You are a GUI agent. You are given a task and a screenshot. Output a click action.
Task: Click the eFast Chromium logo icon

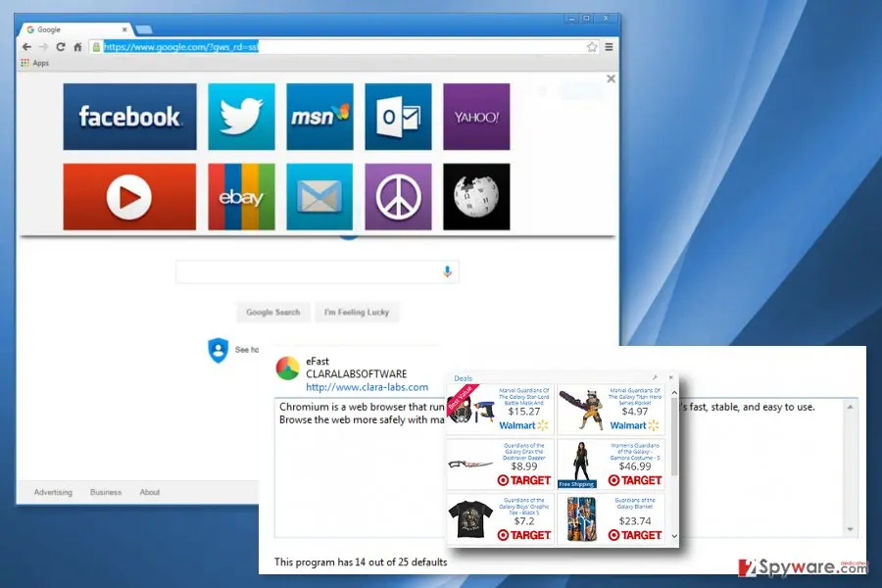(x=287, y=368)
